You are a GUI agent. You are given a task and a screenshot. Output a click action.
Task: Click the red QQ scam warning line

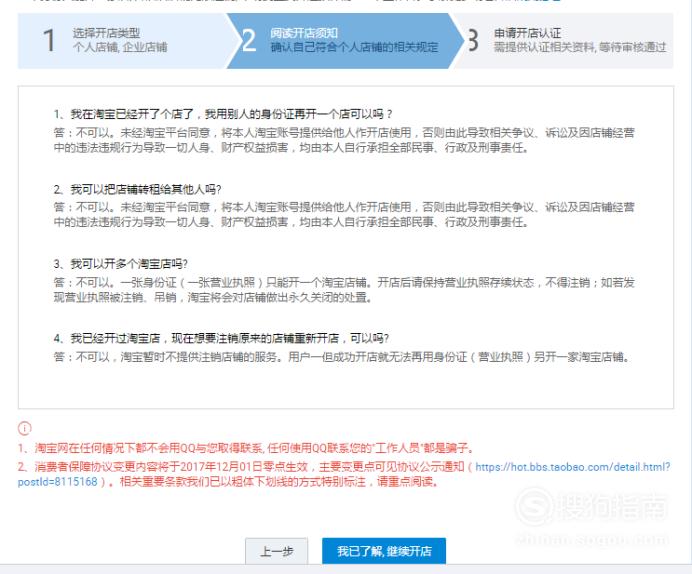click(246, 448)
